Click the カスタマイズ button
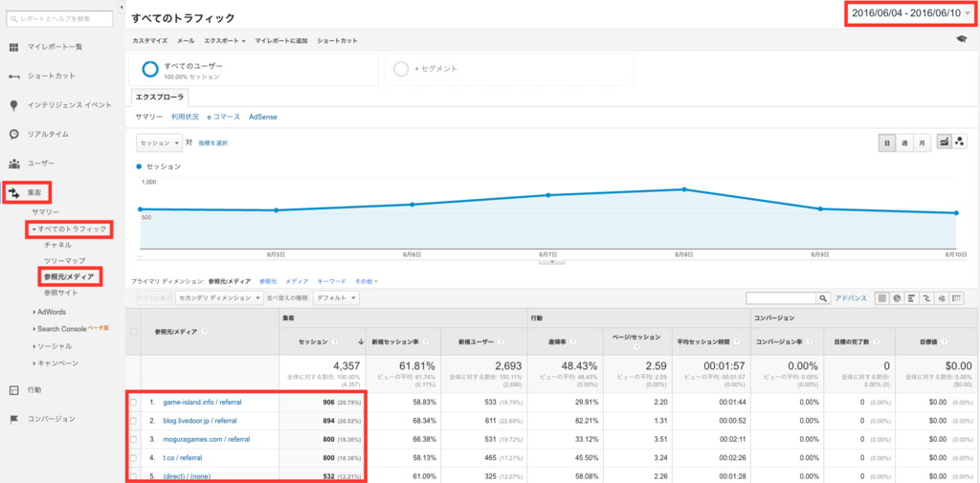 click(150, 40)
